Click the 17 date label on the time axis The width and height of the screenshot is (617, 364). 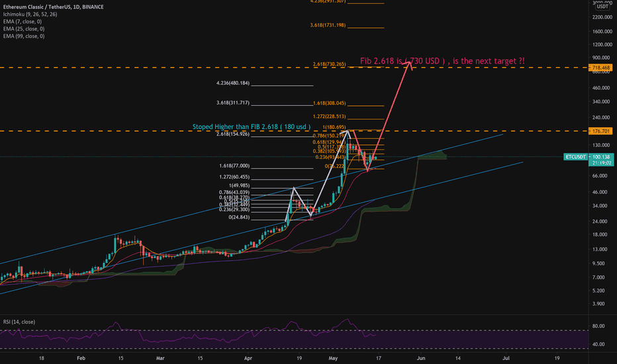[x=379, y=358]
